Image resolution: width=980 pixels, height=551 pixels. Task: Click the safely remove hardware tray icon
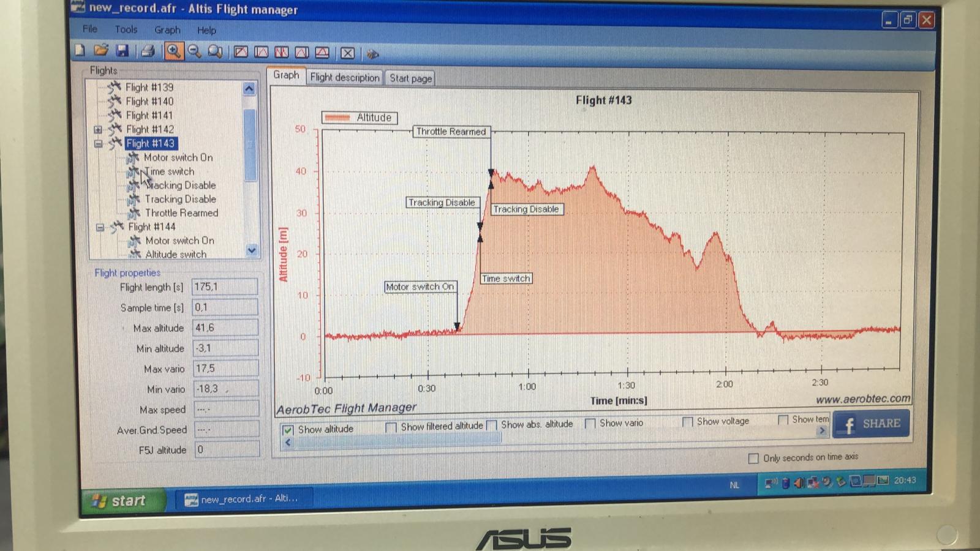(x=841, y=482)
